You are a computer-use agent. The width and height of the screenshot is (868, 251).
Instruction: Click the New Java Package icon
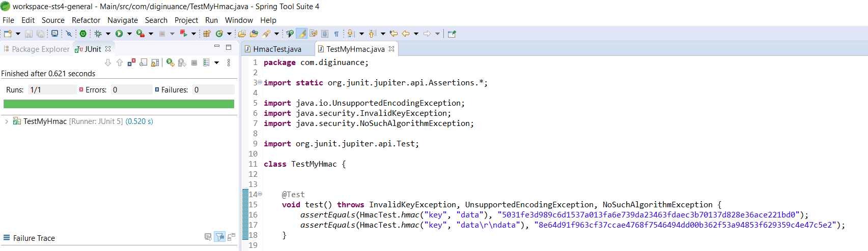pyautogui.click(x=207, y=34)
